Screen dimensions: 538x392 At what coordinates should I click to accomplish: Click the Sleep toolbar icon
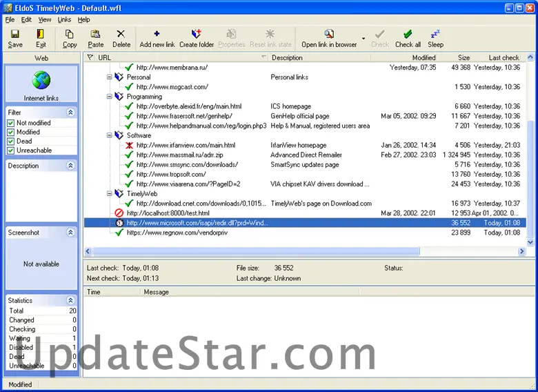435,34
